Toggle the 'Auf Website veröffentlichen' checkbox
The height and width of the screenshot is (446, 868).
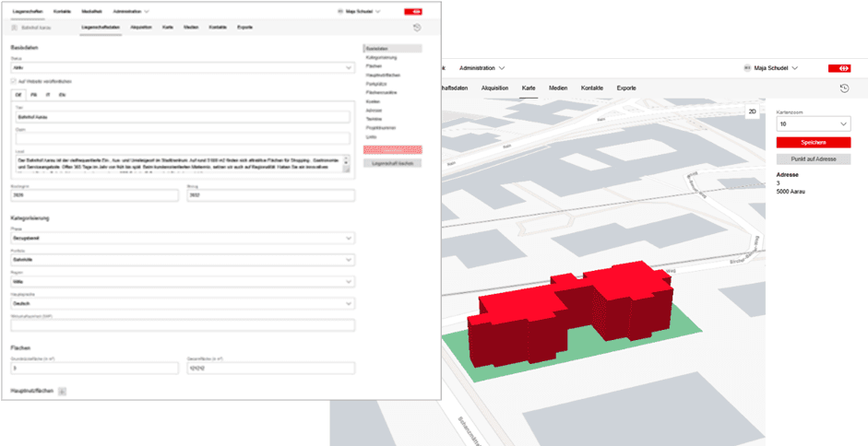tap(14, 81)
